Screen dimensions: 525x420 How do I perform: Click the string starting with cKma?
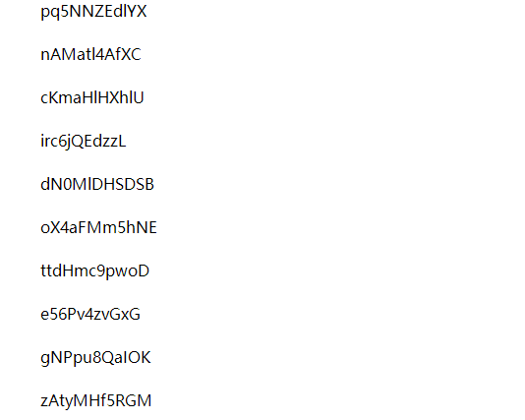92,97
